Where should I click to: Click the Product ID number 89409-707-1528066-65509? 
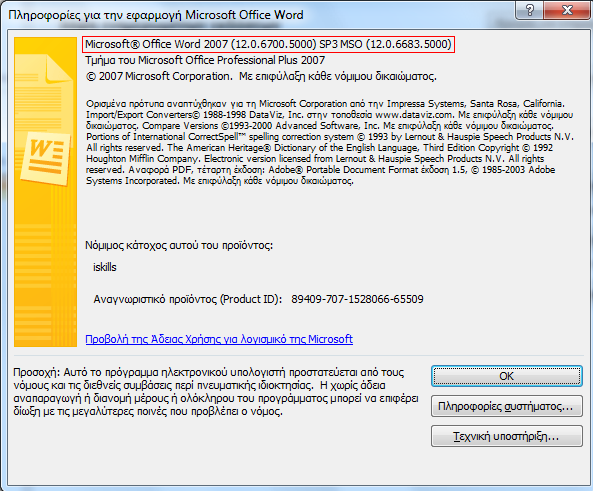357,299
